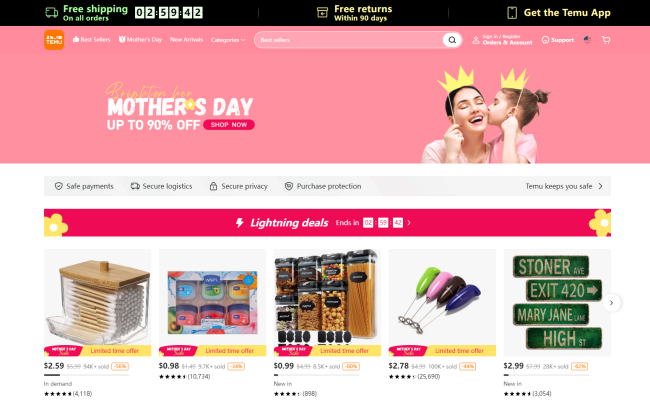The width and height of the screenshot is (650, 400).
Task: Click the Free returns box icon
Action: pos(322,13)
